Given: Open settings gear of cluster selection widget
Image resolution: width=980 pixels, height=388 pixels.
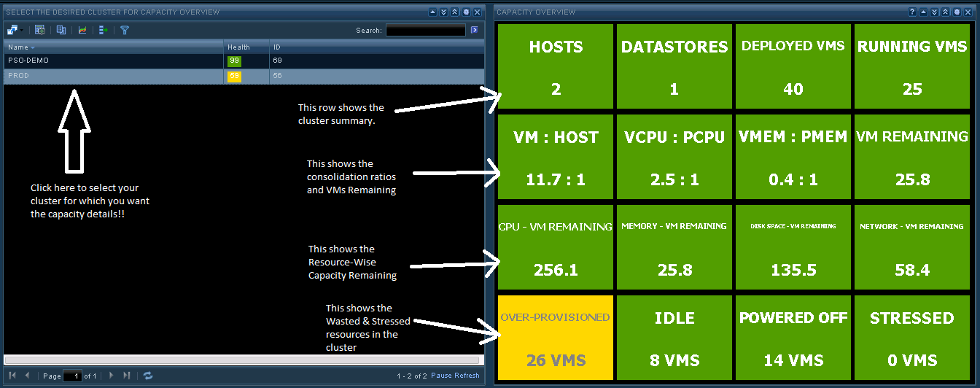Looking at the screenshot, I should pyautogui.click(x=466, y=12).
